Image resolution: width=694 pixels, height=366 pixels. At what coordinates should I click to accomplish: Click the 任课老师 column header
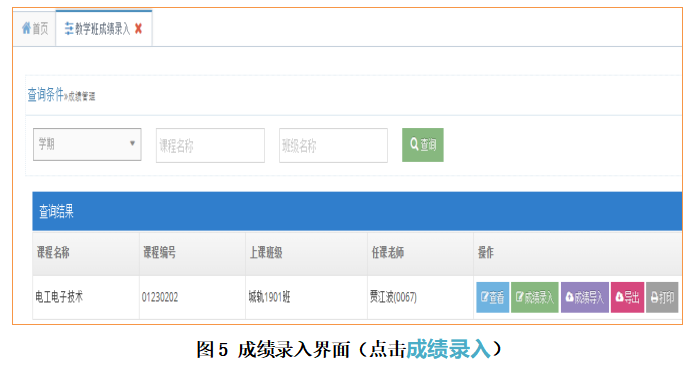pos(420,253)
